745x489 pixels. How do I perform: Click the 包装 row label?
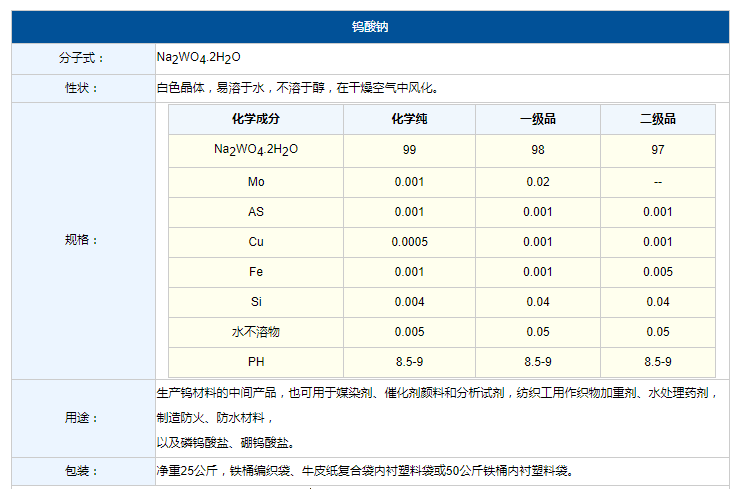pos(81,471)
